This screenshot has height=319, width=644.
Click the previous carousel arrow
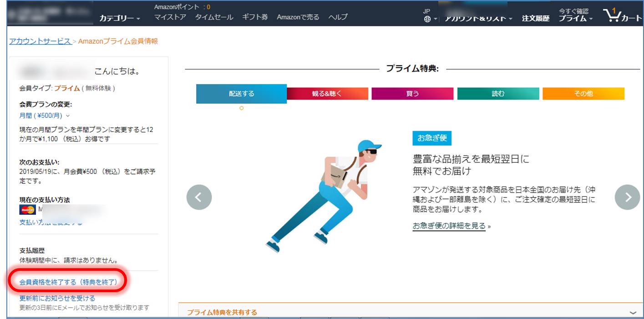pos(199,197)
